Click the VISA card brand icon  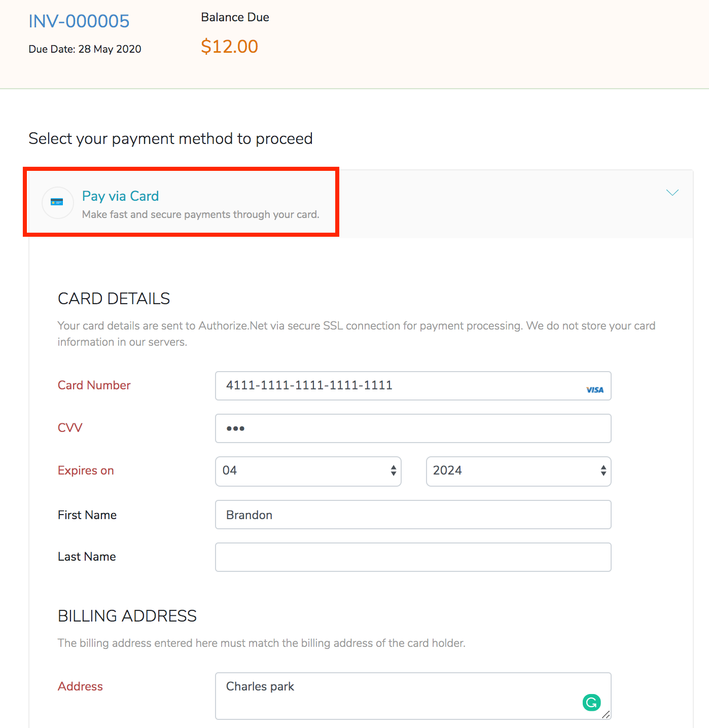click(594, 389)
